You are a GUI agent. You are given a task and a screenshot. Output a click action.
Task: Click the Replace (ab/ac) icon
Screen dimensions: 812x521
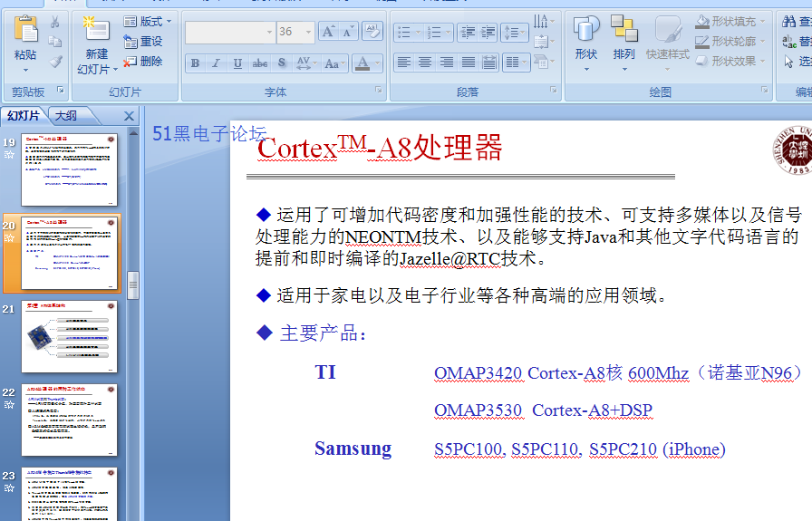pyautogui.click(x=788, y=42)
